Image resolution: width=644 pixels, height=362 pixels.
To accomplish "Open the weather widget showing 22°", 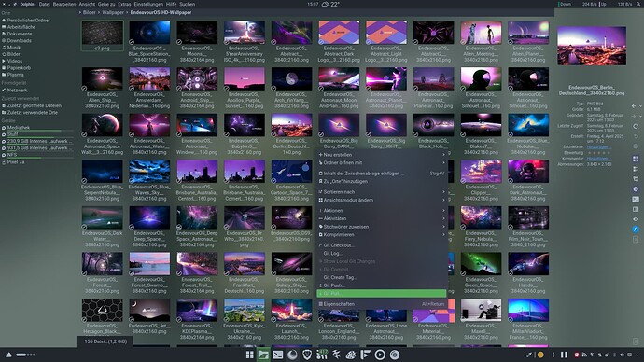I will click(x=330, y=4).
